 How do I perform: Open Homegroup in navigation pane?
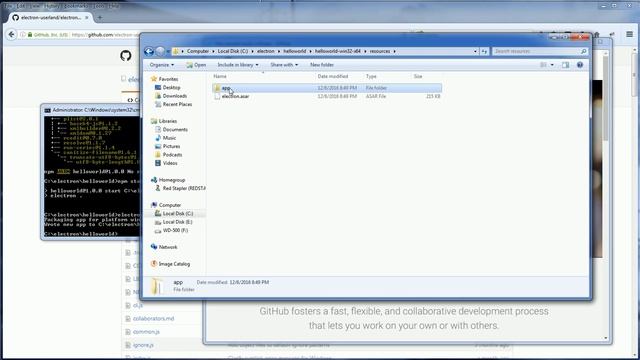171,180
